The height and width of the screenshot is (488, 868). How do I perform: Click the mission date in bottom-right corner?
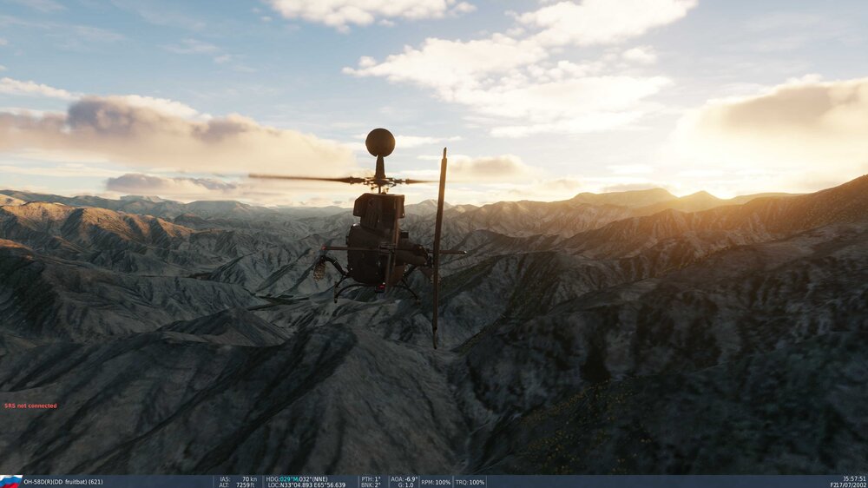[x=847, y=485]
